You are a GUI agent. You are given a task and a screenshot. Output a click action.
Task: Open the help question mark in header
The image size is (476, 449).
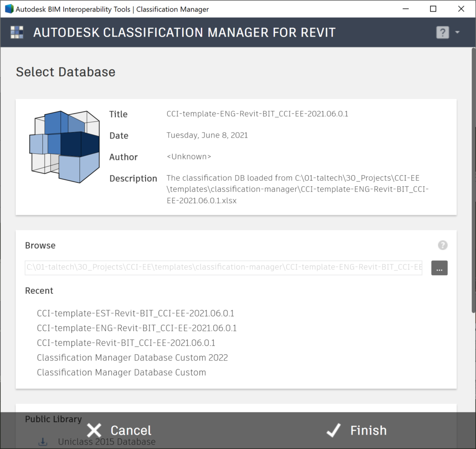(x=443, y=32)
